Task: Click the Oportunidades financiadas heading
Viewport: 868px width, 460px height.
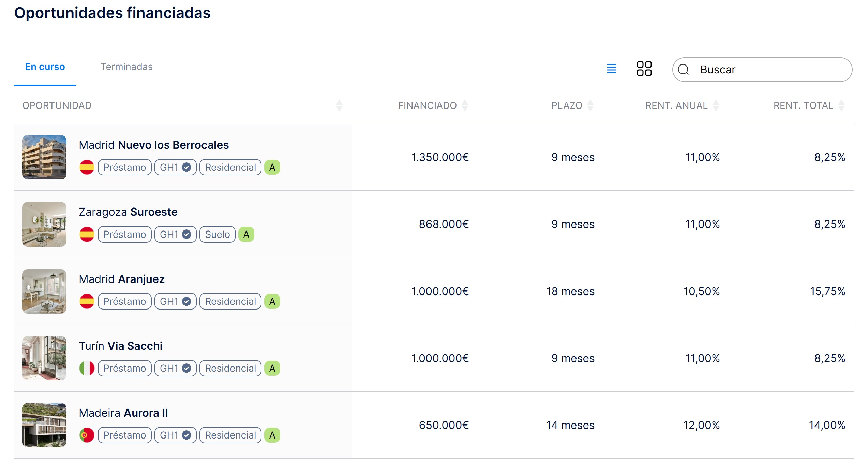Action: coord(113,13)
